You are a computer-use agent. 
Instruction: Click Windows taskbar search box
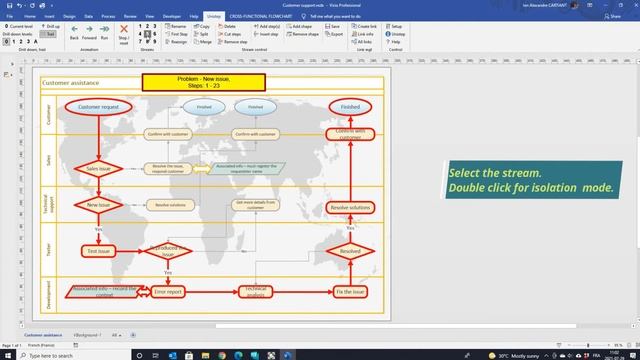74,356
